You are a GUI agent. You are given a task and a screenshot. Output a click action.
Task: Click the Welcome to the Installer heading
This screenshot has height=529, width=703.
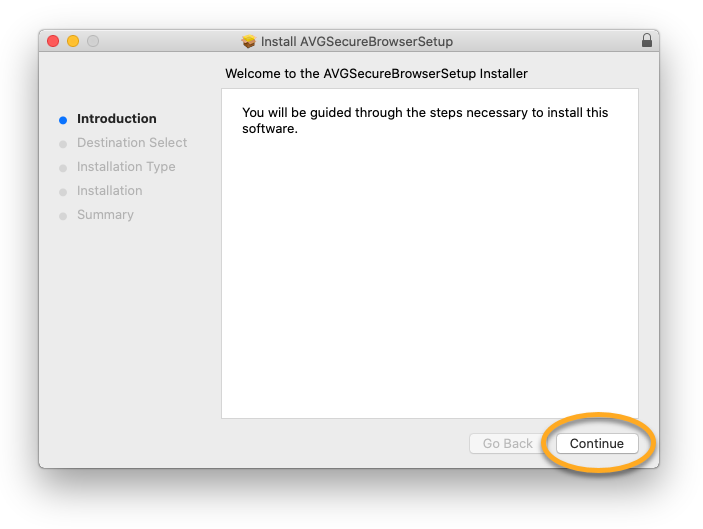pyautogui.click(x=376, y=74)
